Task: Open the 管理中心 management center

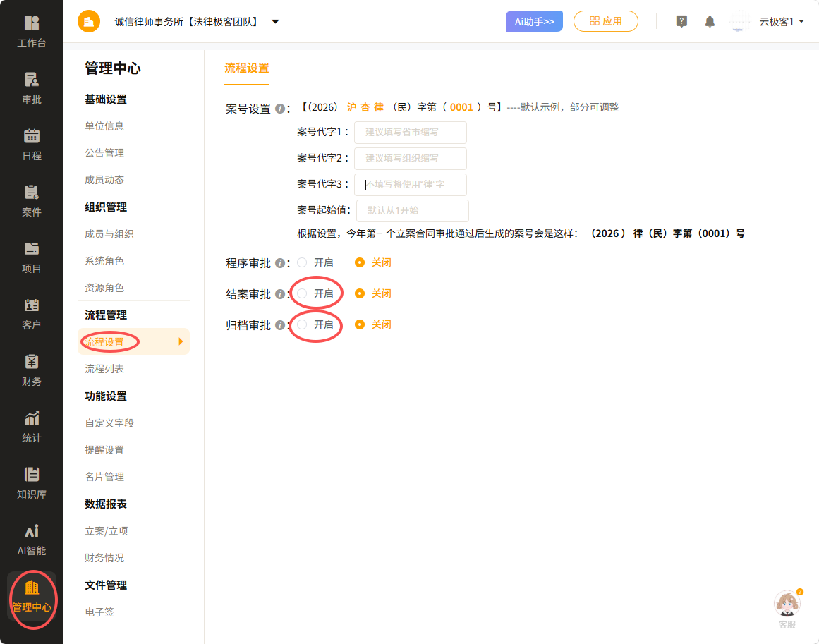Action: point(31,596)
